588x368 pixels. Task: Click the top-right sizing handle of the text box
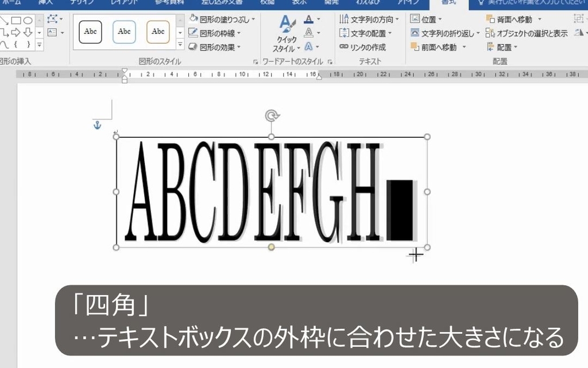[x=427, y=137]
